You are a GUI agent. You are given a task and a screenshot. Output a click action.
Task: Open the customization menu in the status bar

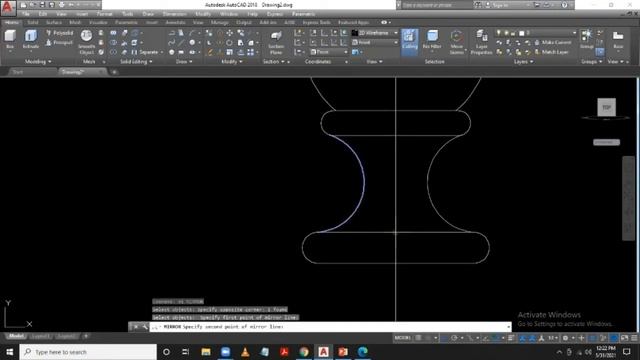tap(634, 338)
